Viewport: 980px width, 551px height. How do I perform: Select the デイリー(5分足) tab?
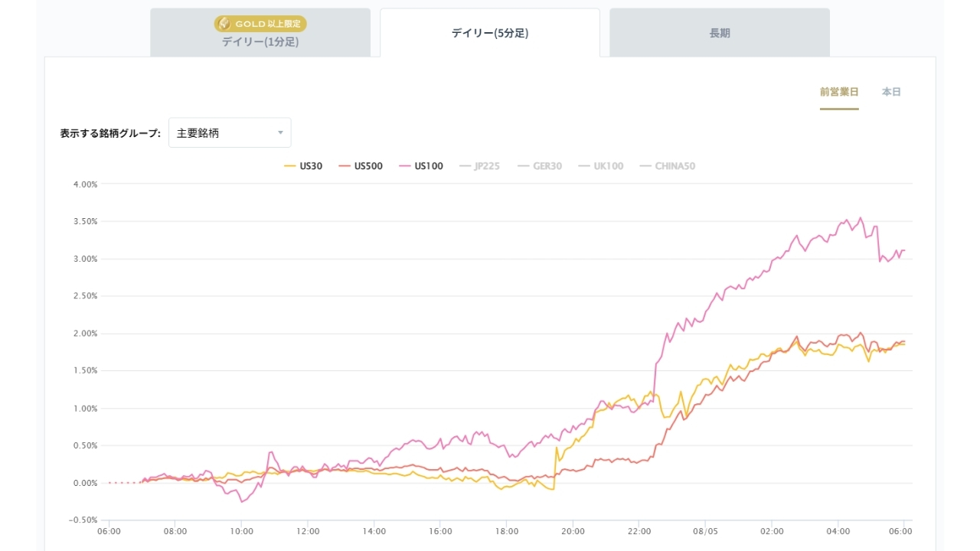[x=490, y=33]
